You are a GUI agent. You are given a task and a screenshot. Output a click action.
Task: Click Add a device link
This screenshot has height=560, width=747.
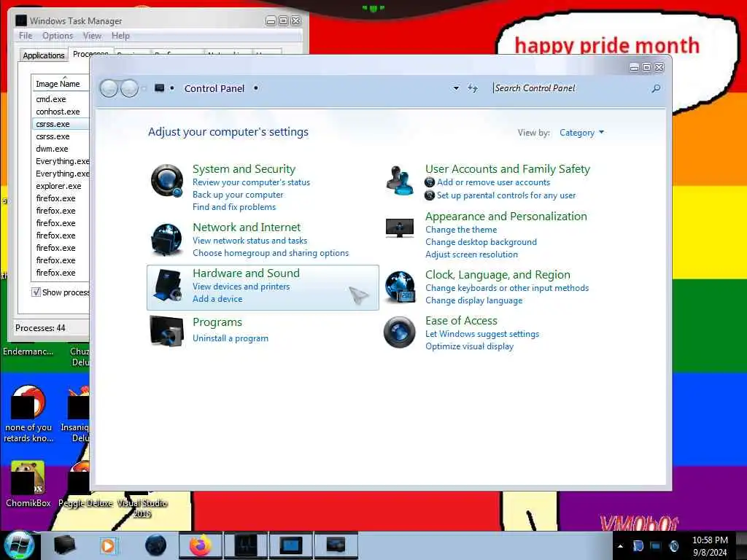[x=217, y=299]
